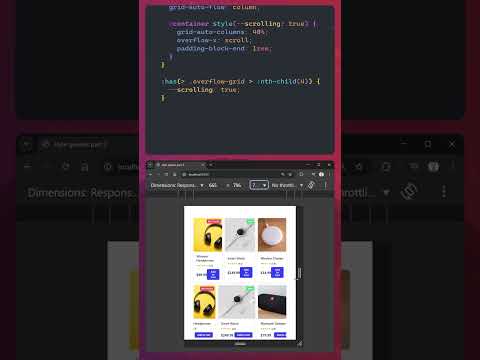
Task: Click the browser reload icon
Action: click(166, 174)
